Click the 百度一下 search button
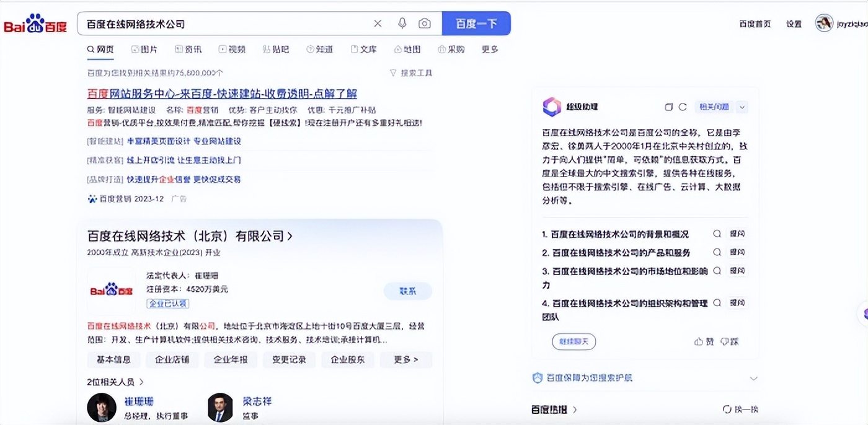The width and height of the screenshot is (868, 425). click(476, 24)
